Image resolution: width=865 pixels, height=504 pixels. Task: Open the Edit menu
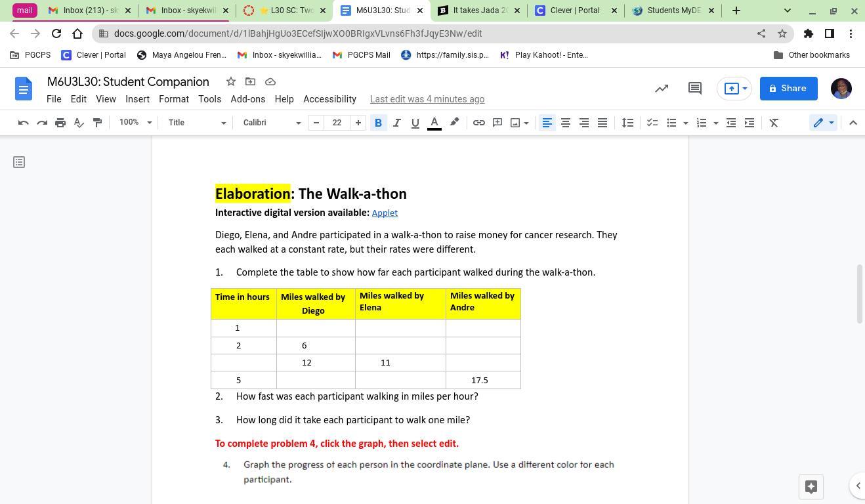tap(78, 99)
